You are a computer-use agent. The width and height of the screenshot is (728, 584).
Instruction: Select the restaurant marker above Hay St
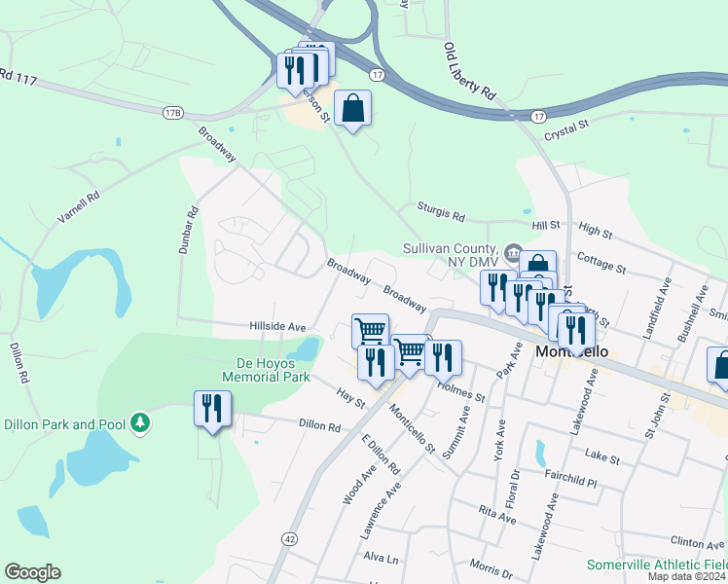(376, 364)
